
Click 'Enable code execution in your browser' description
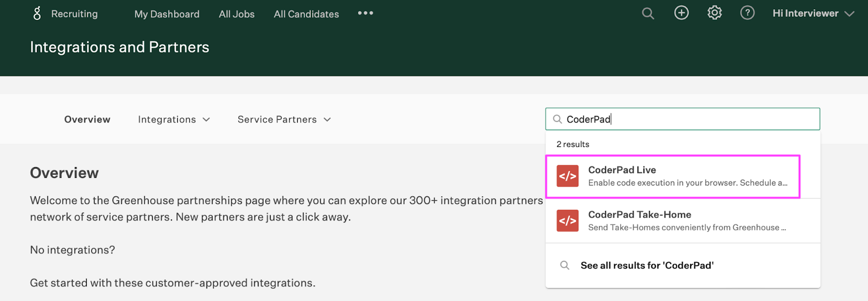pos(688,183)
